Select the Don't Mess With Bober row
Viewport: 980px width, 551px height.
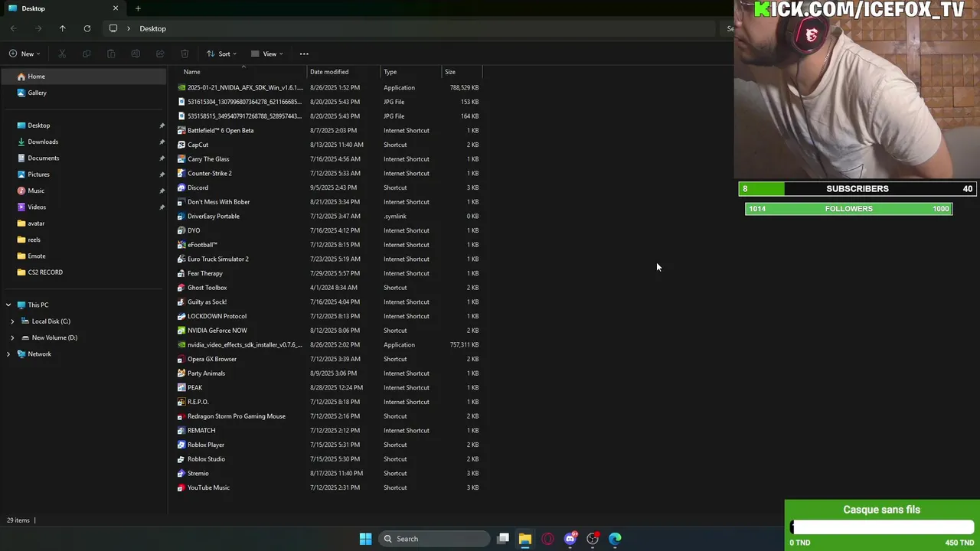[328, 202]
